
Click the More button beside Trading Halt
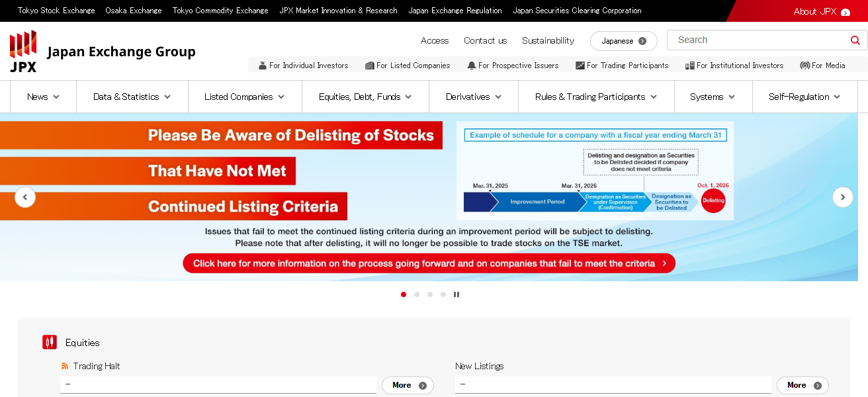coord(408,385)
